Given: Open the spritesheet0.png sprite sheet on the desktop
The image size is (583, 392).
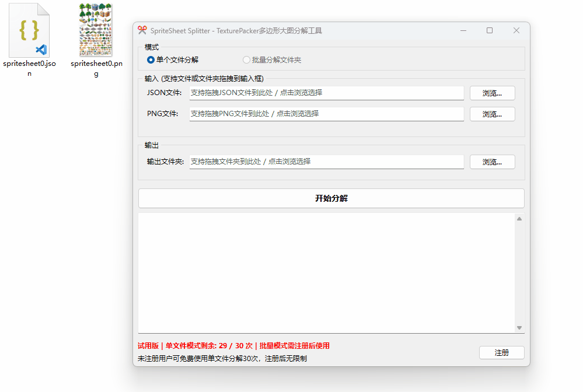Looking at the screenshot, I should (x=95, y=29).
